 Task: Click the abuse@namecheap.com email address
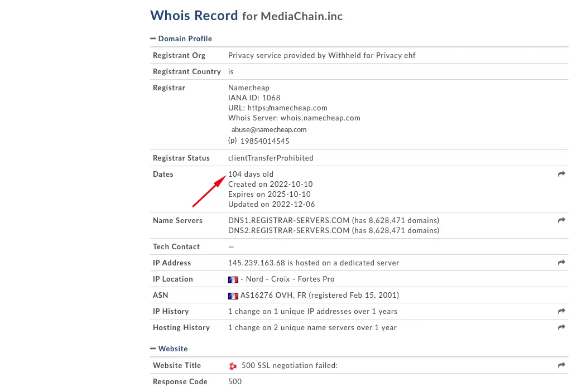[x=269, y=130]
